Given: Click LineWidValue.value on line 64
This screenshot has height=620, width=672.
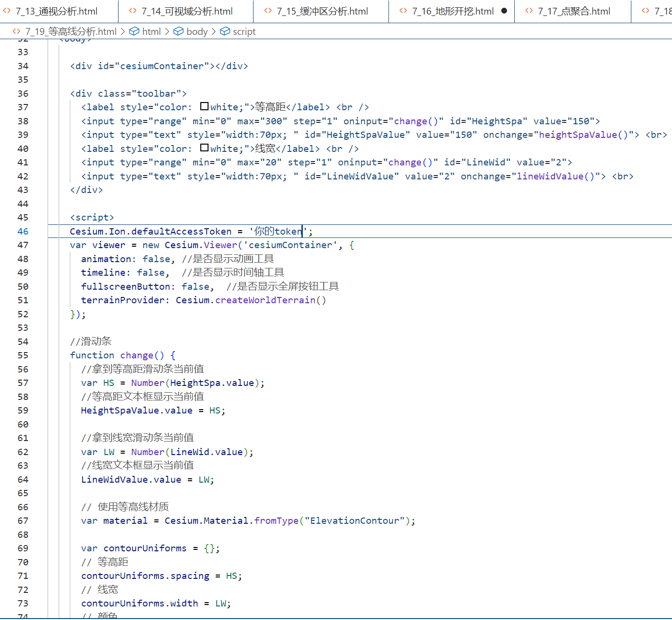Looking at the screenshot, I should [x=131, y=480].
